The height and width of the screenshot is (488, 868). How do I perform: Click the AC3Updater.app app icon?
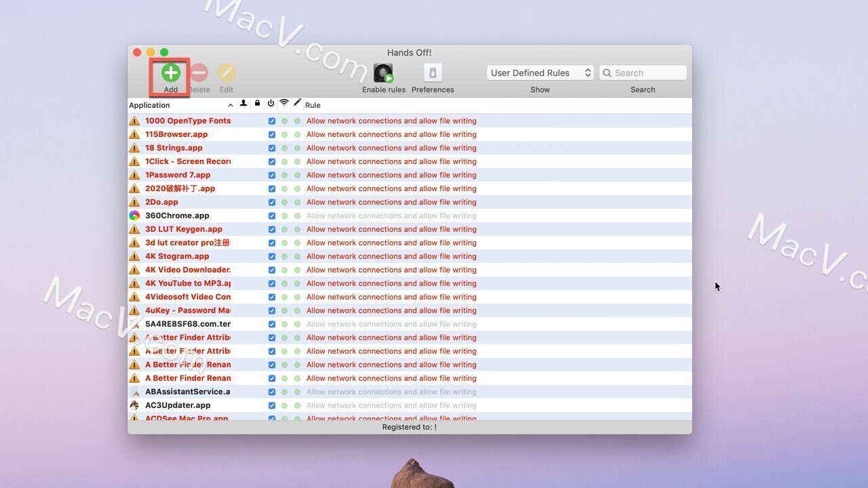tap(134, 405)
